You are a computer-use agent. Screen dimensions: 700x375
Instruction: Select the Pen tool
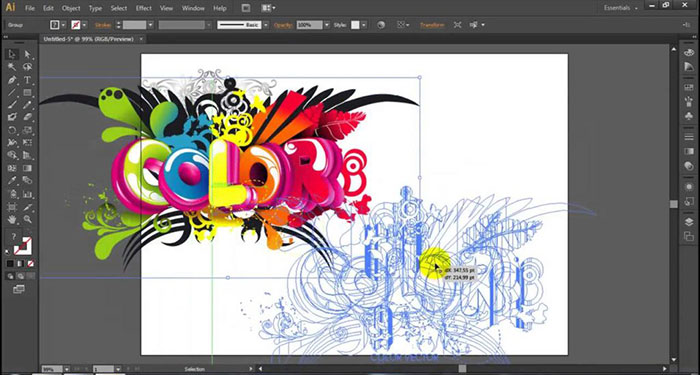point(12,80)
